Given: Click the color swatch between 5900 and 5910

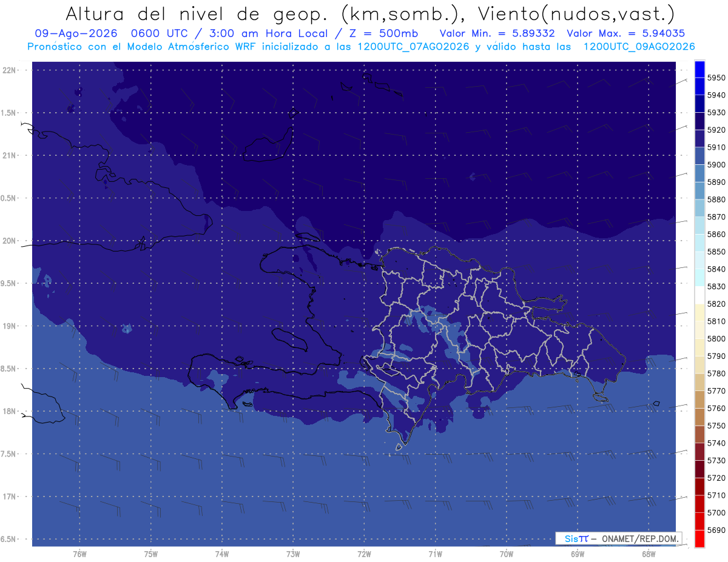Looking at the screenshot, I should point(699,156).
